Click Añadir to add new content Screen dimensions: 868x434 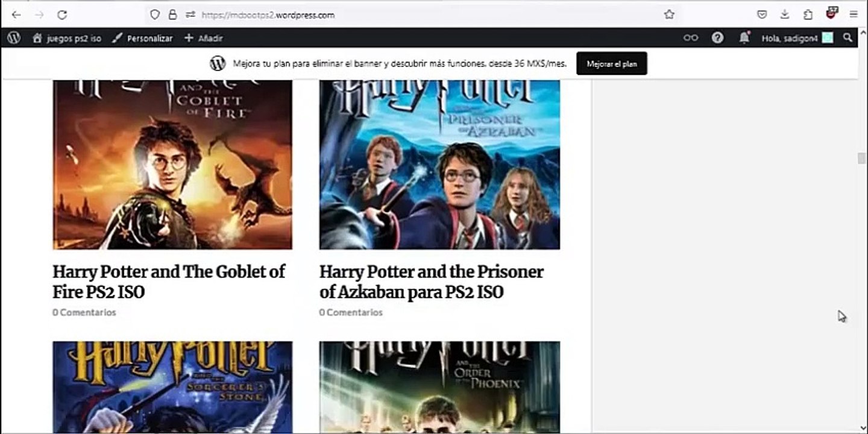203,39
